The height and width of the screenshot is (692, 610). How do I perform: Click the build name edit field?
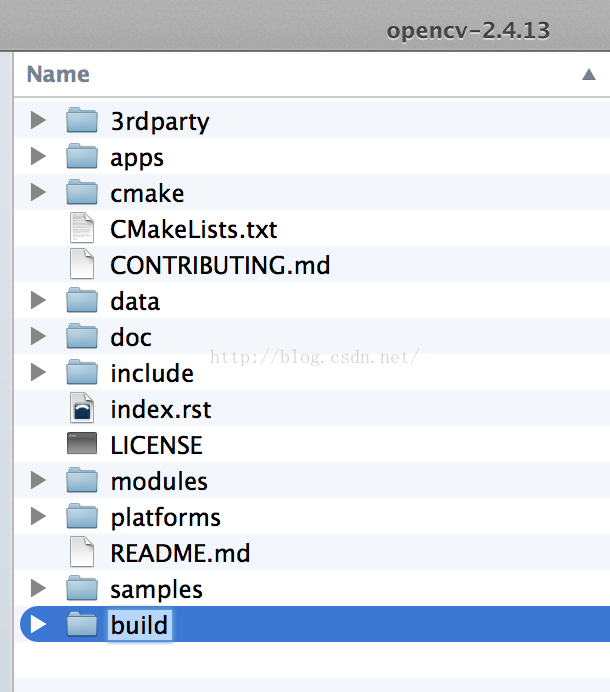point(139,625)
